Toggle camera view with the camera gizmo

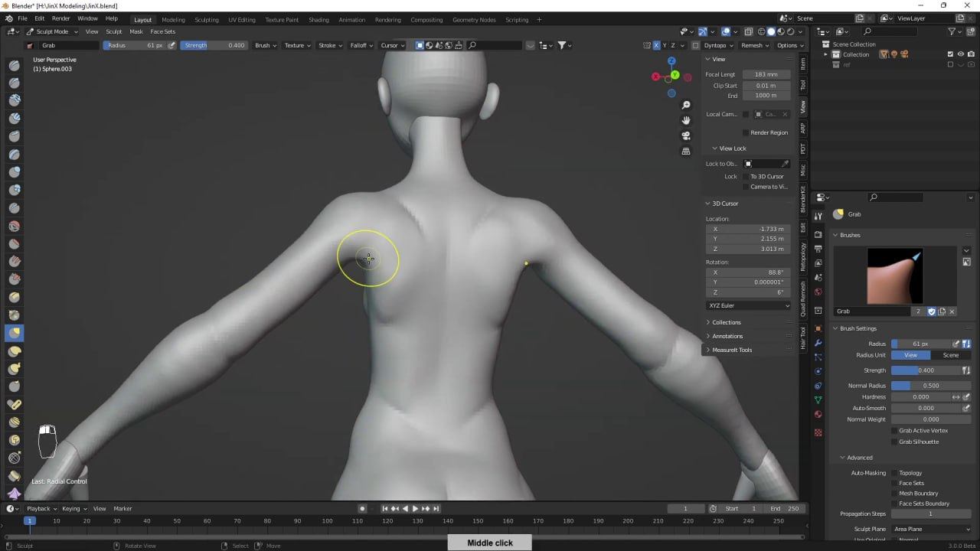[x=686, y=135]
